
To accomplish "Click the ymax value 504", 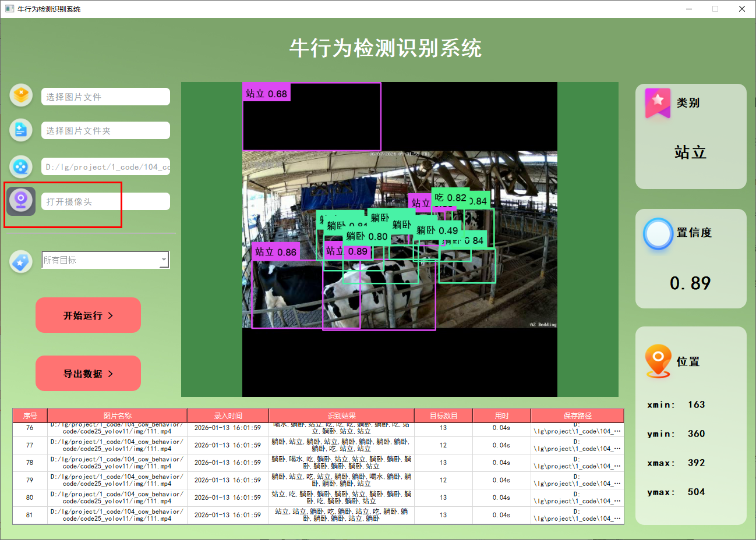I will point(696,492).
